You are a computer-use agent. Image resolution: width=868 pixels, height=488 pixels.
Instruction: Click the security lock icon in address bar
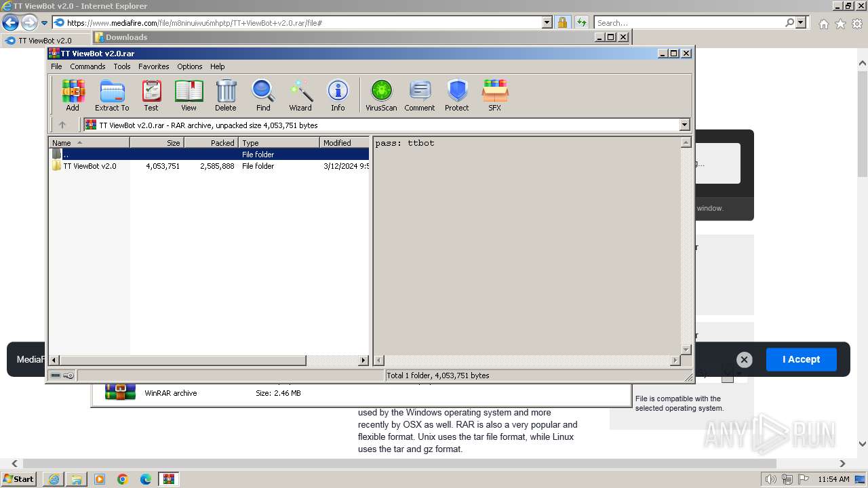pos(562,22)
